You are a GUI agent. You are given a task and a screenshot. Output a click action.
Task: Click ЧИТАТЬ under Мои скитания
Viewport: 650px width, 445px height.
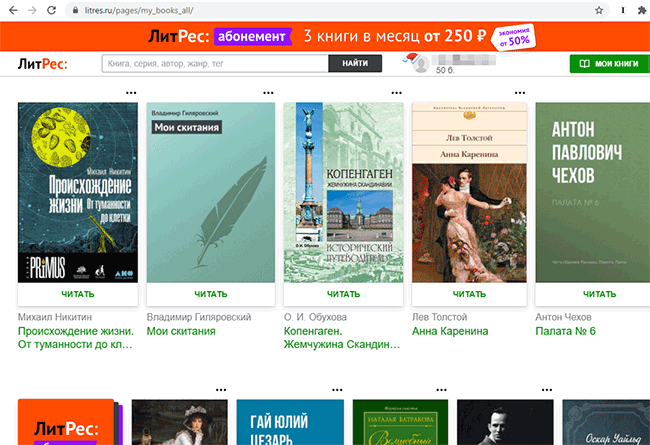click(211, 294)
